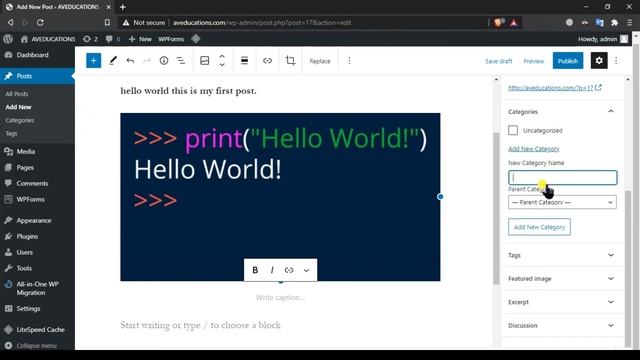Click the New button in admin bar

click(x=140, y=39)
